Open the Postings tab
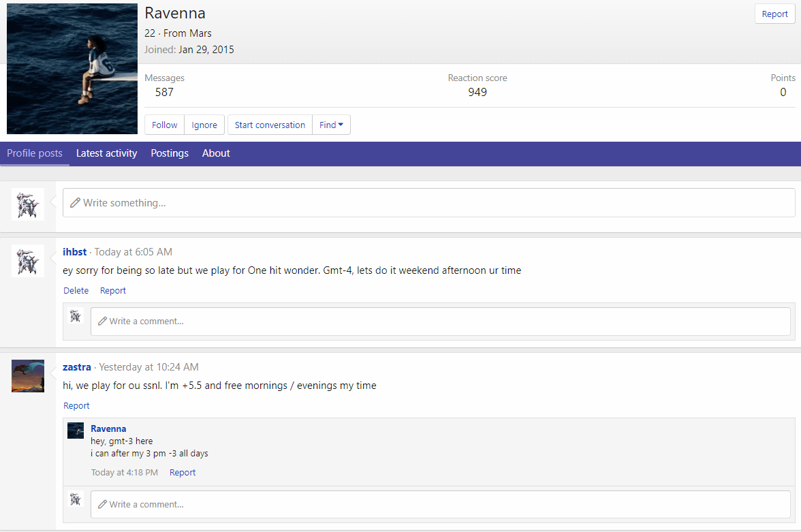 [x=170, y=153]
